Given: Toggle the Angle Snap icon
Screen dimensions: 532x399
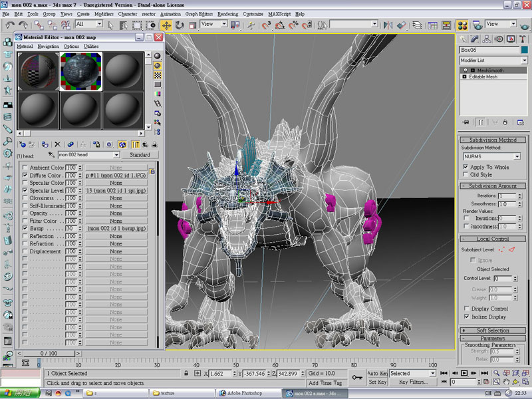Looking at the screenshot, I should 279,25.
